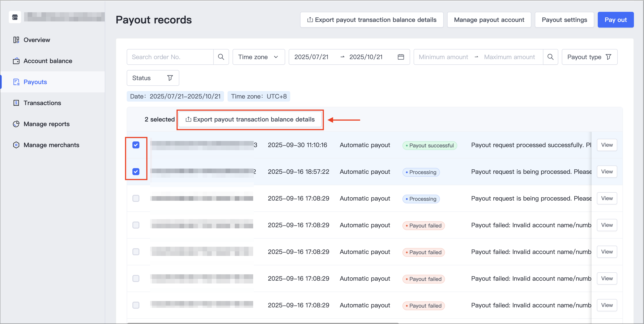
Task: Click the Payout successful status badge
Action: (429, 146)
